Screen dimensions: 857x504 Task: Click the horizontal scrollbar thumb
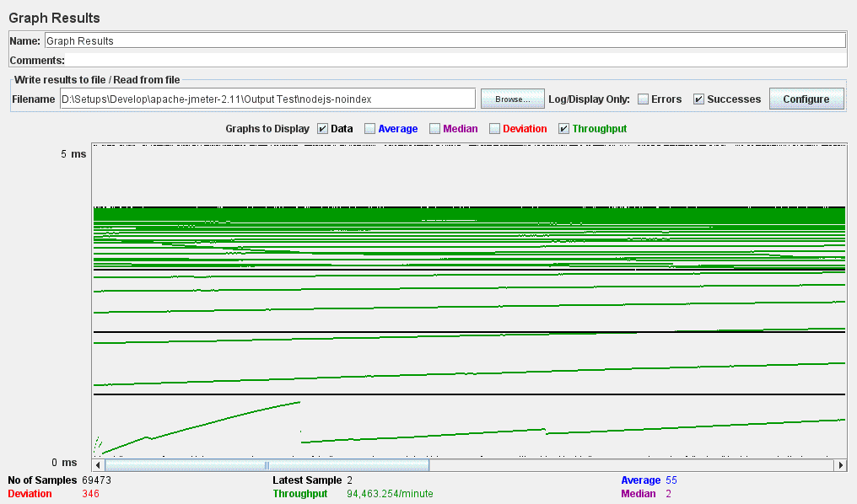[x=267, y=465]
